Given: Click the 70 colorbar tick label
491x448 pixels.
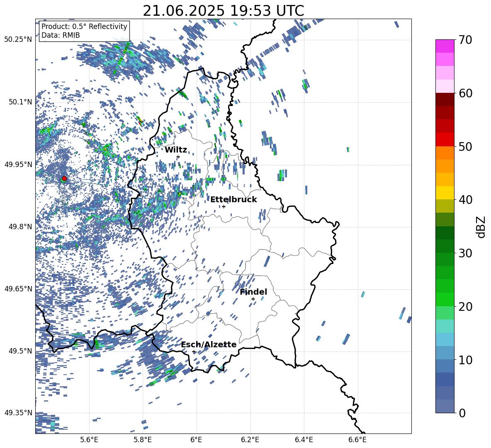Looking at the screenshot, I should (x=465, y=40).
